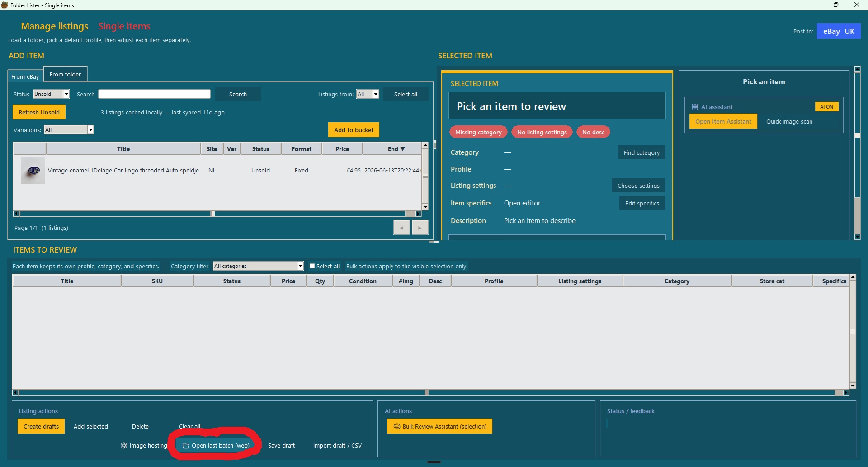Open the Category filter combo box
Screen dimensions: 868x467
[x=258, y=266]
